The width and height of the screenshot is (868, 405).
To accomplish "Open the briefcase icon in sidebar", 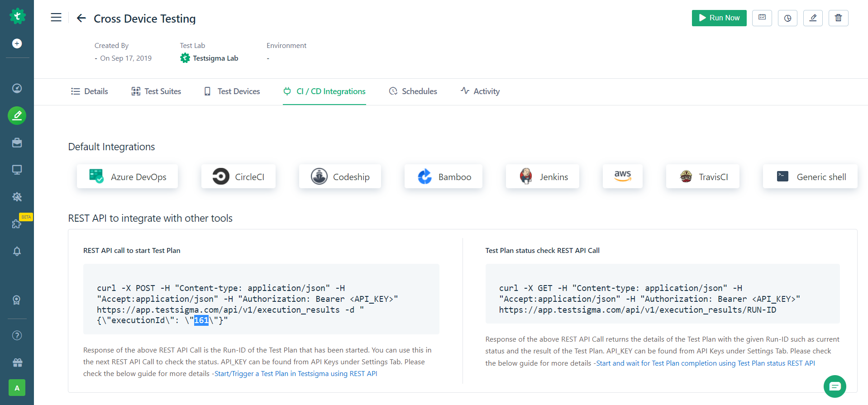I will (17, 143).
